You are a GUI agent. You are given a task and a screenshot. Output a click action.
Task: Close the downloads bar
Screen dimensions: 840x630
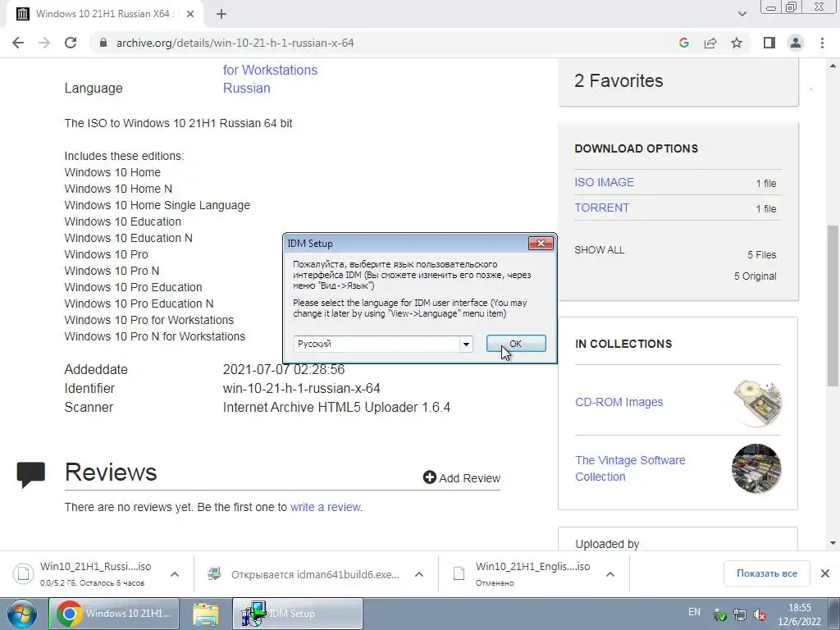825,573
